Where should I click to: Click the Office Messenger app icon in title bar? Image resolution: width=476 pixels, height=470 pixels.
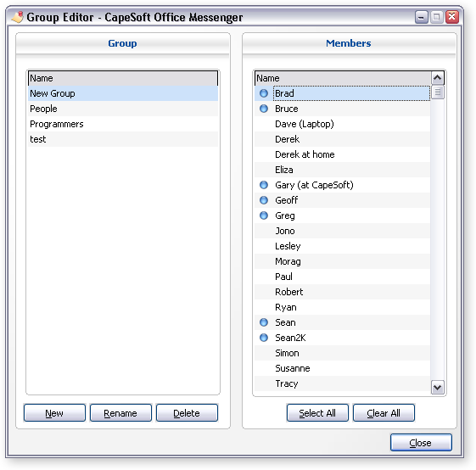click(x=18, y=17)
